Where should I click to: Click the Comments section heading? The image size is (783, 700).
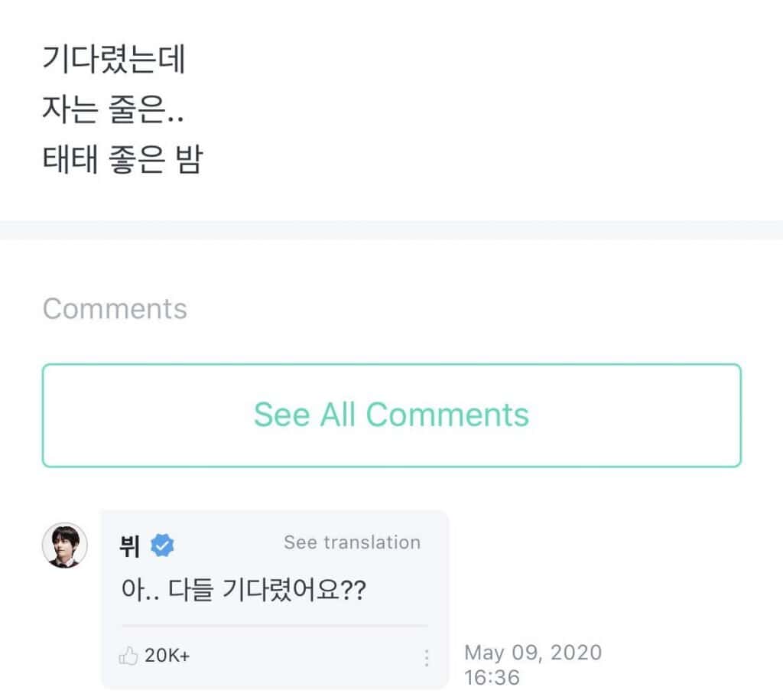click(115, 309)
